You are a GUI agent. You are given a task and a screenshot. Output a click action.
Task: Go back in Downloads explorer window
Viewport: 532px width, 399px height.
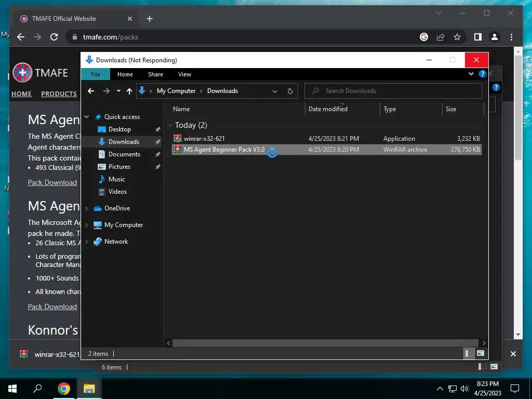coord(91,91)
